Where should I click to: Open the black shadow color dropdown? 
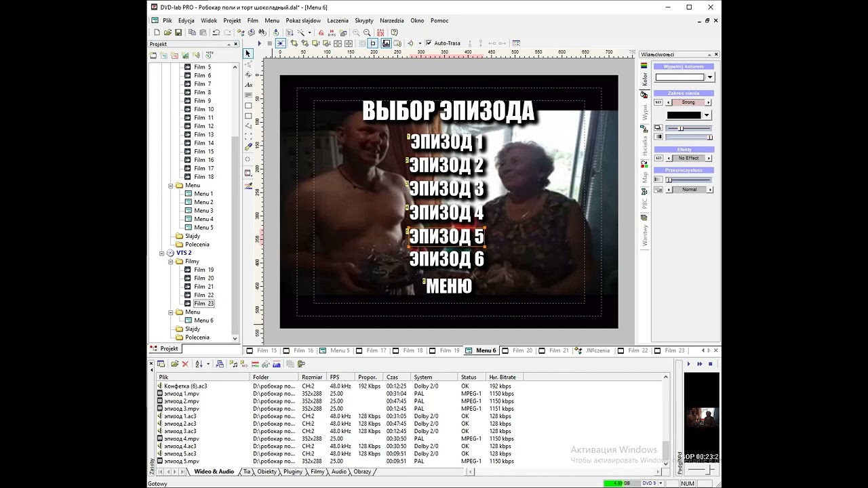point(706,115)
